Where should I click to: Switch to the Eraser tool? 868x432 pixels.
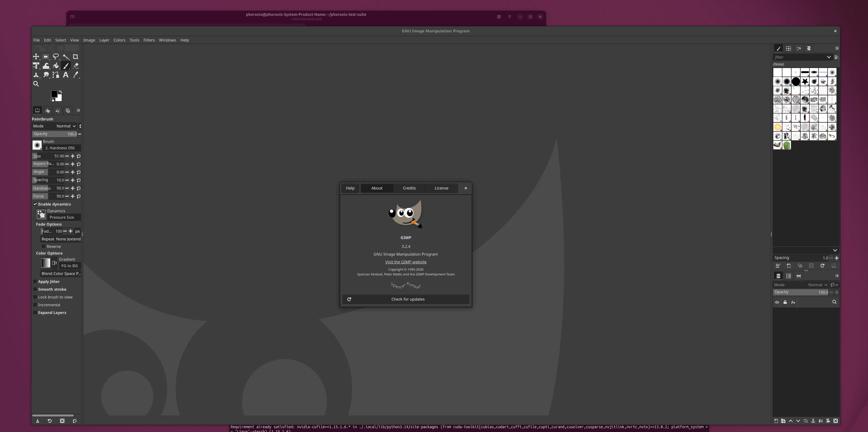[x=76, y=66]
